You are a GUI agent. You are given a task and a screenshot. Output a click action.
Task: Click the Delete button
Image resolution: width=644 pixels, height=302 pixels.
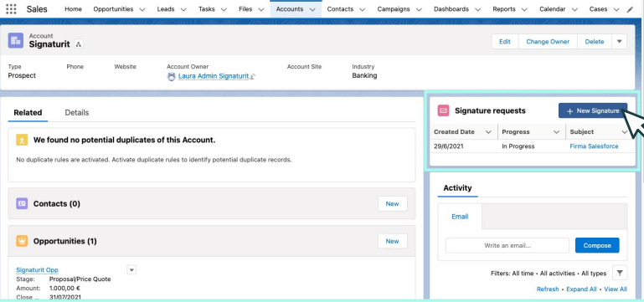coord(595,42)
